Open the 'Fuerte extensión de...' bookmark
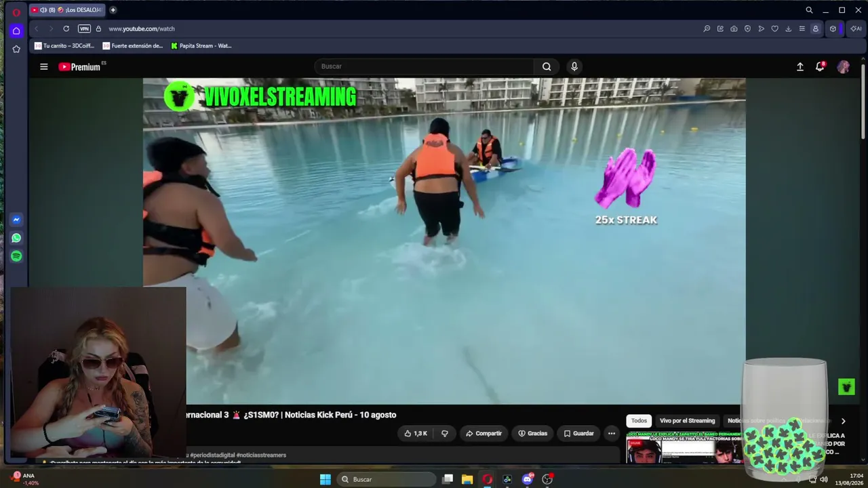 pyautogui.click(x=133, y=46)
